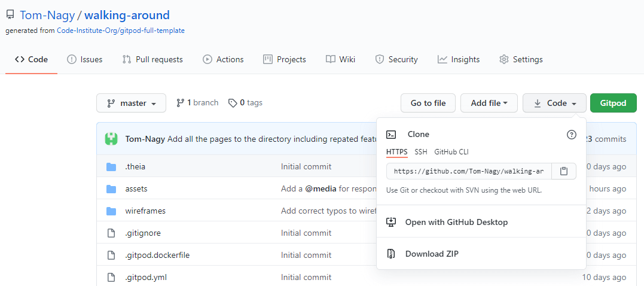Open the .gitpod.dockerfile file name

tap(157, 255)
